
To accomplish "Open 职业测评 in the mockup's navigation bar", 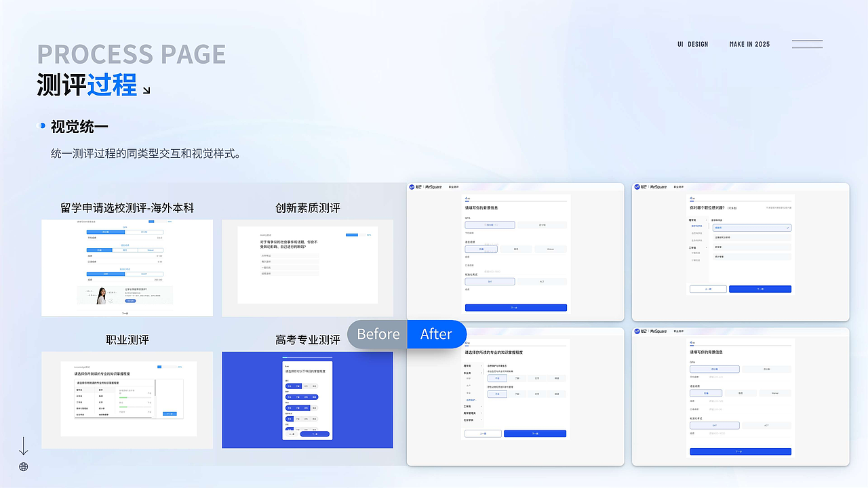I will pos(453,186).
